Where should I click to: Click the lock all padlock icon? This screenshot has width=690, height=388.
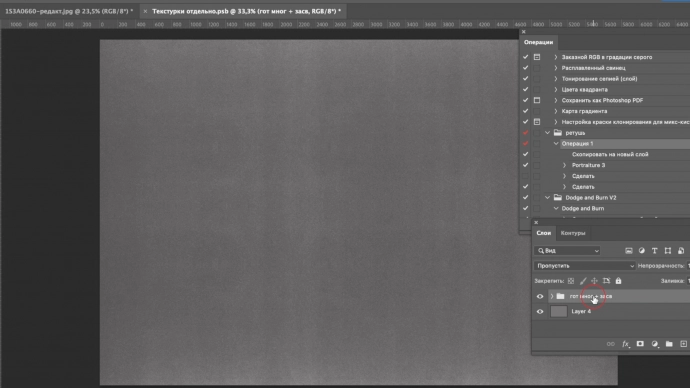[x=618, y=281]
